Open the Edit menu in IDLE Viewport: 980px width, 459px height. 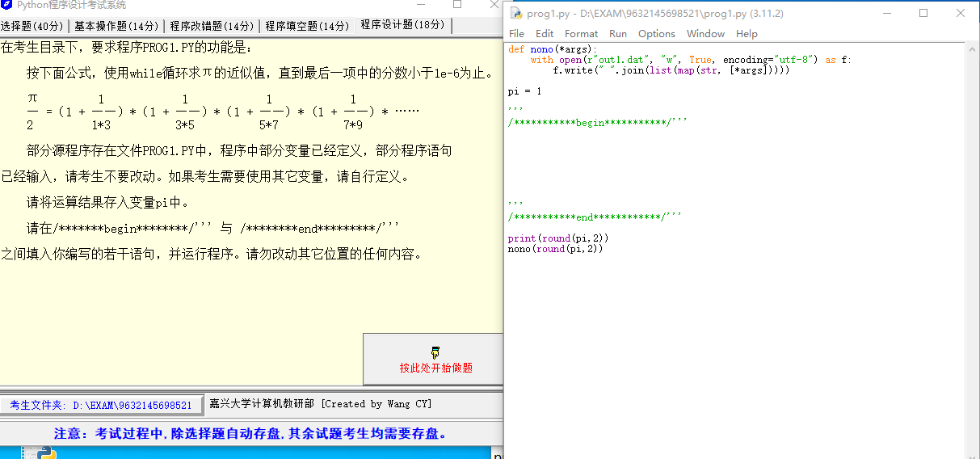(x=545, y=33)
